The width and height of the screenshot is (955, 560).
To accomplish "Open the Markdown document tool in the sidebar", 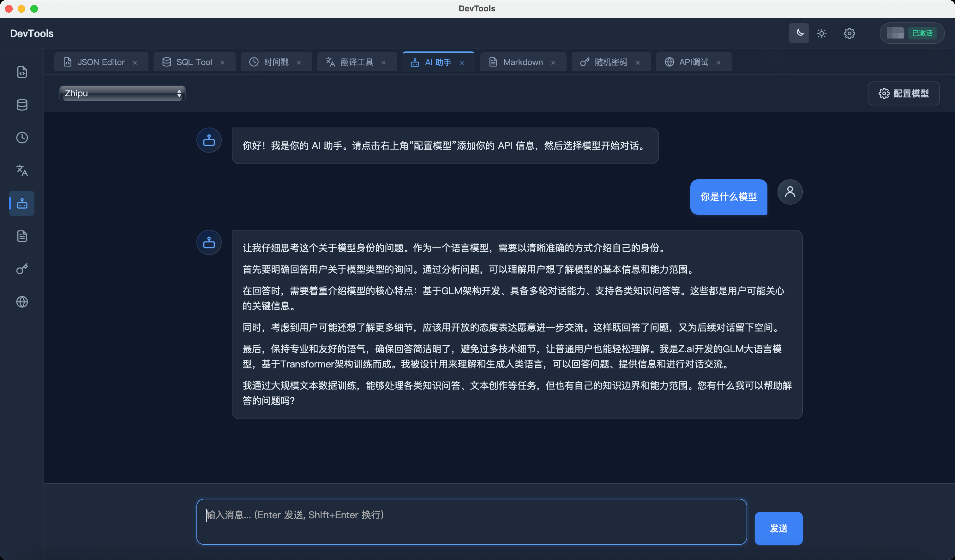I will coord(21,236).
